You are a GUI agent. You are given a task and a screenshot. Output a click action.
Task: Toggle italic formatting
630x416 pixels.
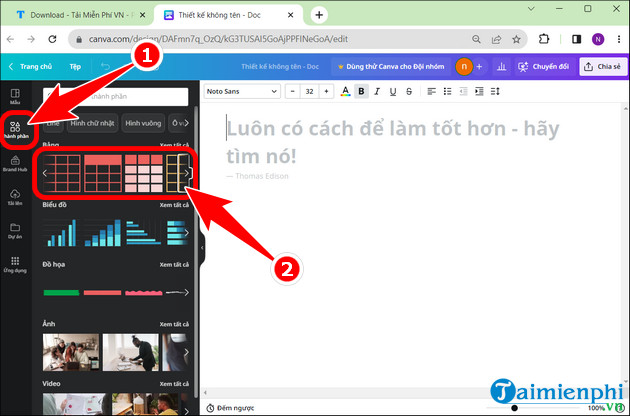pyautogui.click(x=377, y=92)
